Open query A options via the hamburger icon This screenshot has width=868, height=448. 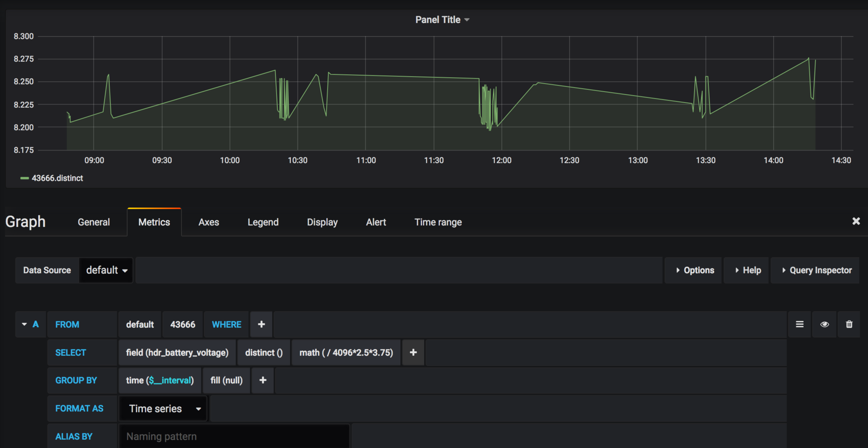[799, 324]
